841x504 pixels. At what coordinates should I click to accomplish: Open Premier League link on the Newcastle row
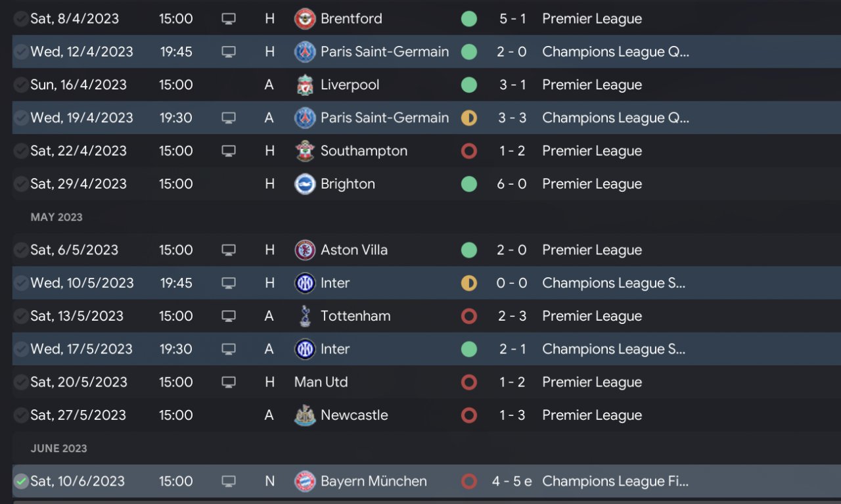tap(591, 415)
